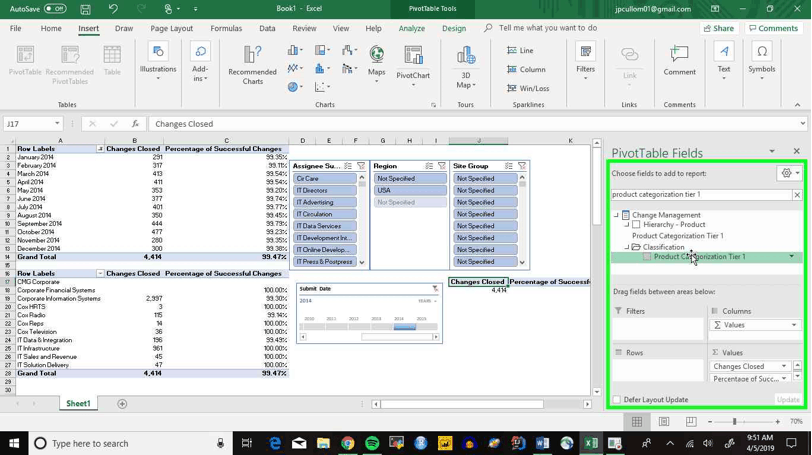Clear the field search box
The width and height of the screenshot is (812, 455).
(797, 195)
